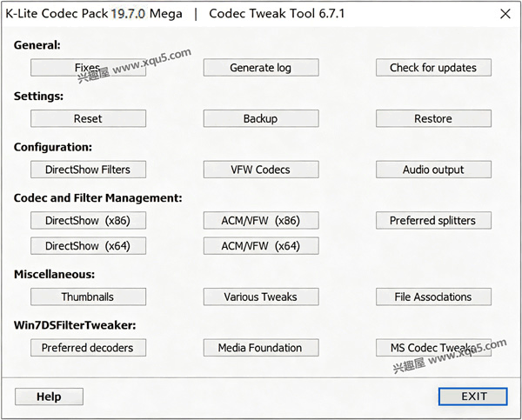
Task: Click the Help button
Action: [49, 397]
